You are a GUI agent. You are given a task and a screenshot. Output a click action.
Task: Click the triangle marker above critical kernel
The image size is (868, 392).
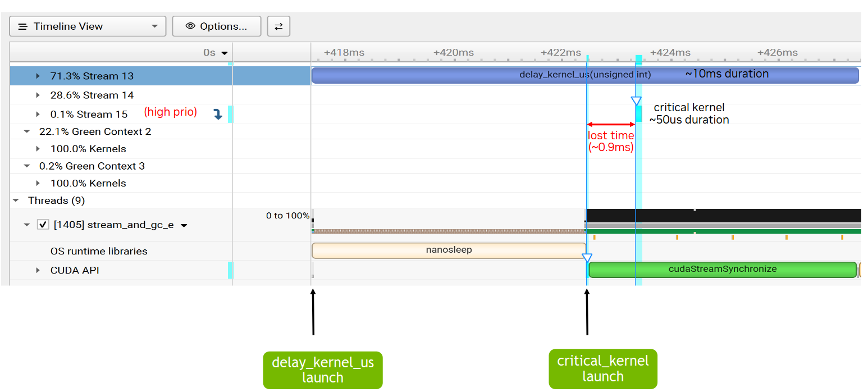[636, 101]
